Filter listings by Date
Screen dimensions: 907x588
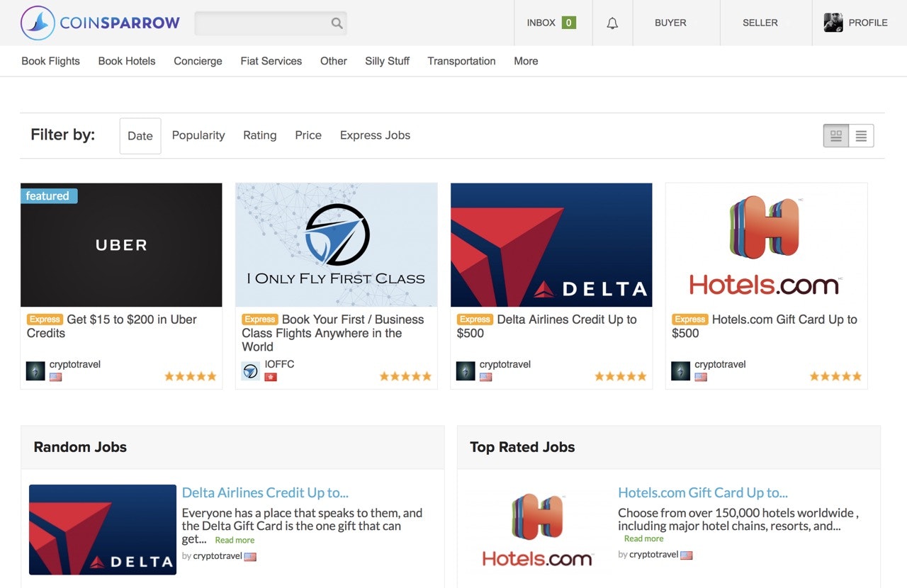click(140, 136)
